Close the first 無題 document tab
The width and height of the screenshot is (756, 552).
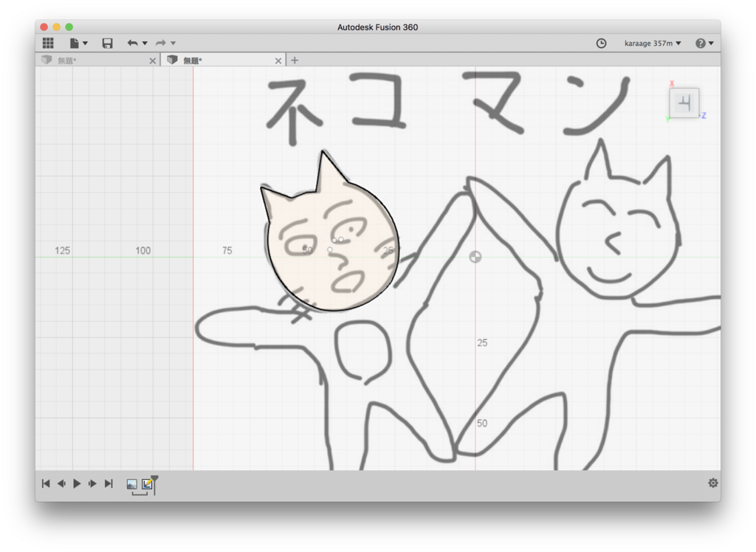click(x=152, y=61)
